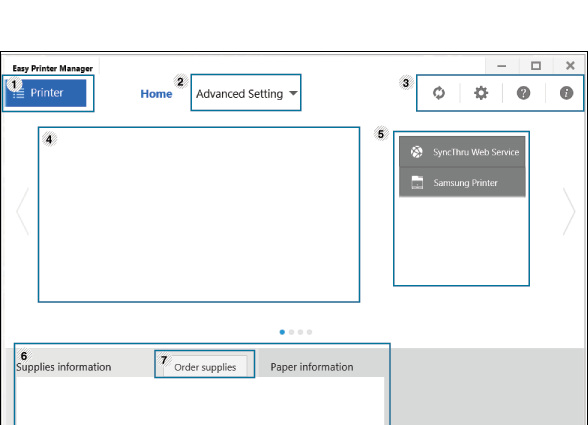
Task: Switch to the Home tab
Action: click(x=156, y=94)
